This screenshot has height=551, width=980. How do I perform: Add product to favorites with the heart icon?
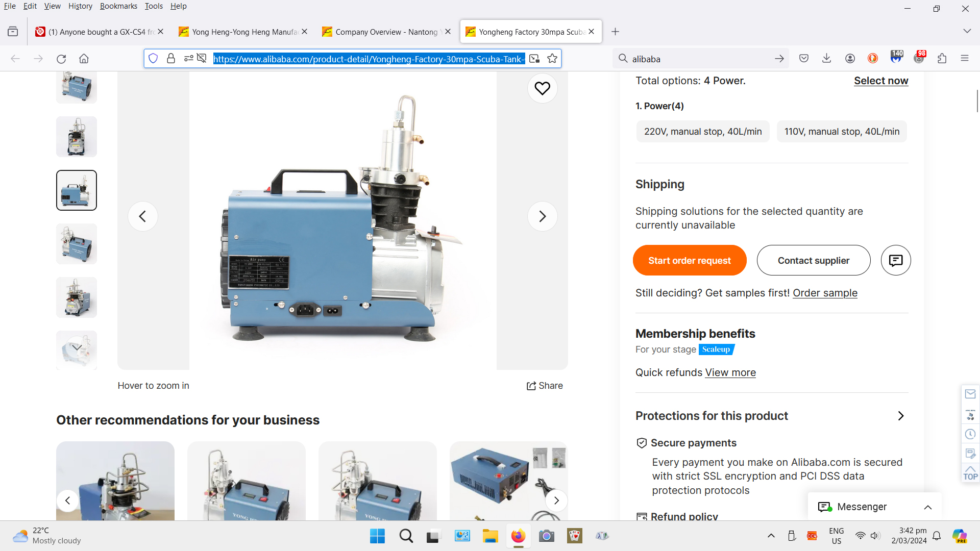[543, 88]
